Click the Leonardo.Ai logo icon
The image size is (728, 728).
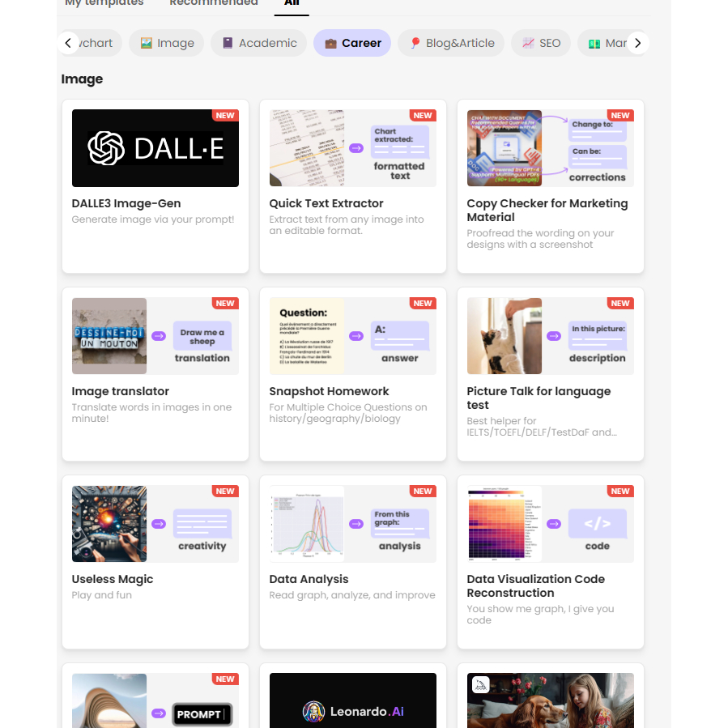(x=314, y=711)
